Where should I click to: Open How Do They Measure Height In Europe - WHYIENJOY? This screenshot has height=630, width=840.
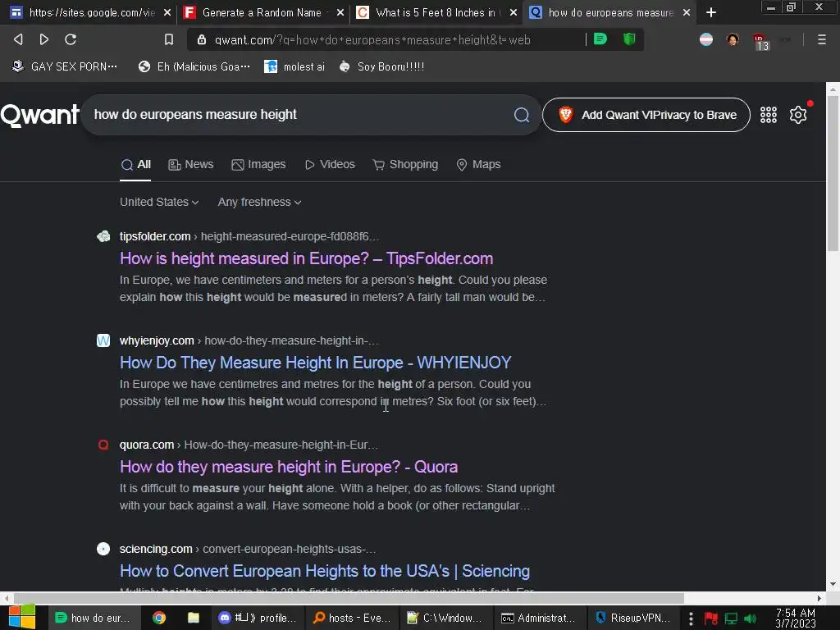coord(316,363)
